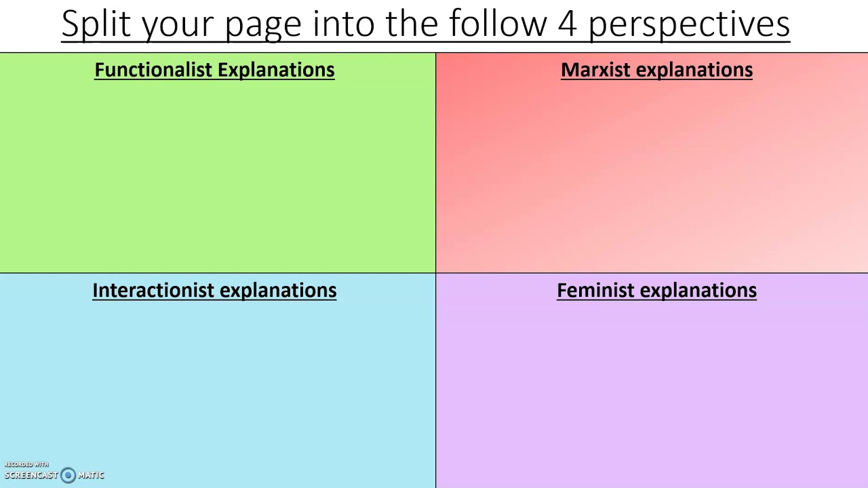Click the "RECORDED WITH" watermark text
Viewport: 868px width, 488px height.
26,464
